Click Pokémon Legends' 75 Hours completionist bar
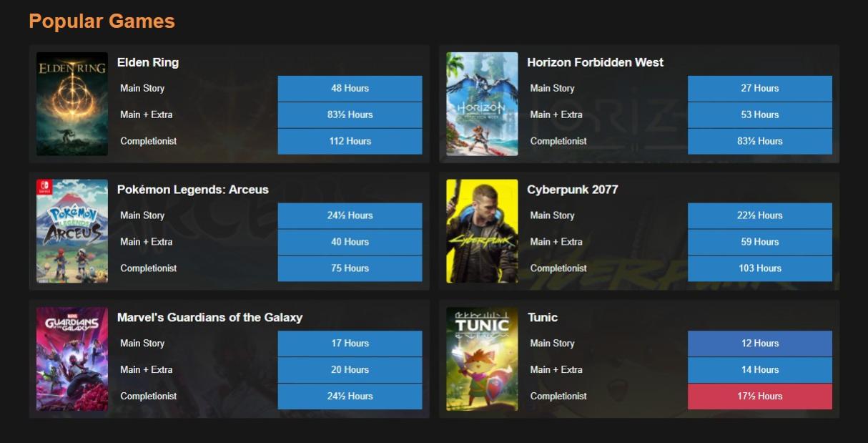The height and width of the screenshot is (443, 868). 350,268
